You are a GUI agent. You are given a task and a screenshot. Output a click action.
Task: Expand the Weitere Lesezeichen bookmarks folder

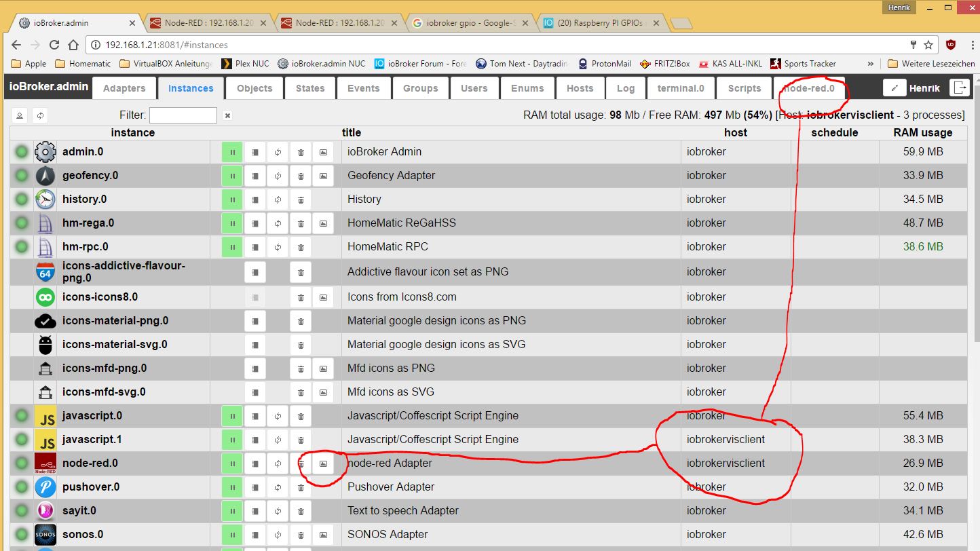931,64
